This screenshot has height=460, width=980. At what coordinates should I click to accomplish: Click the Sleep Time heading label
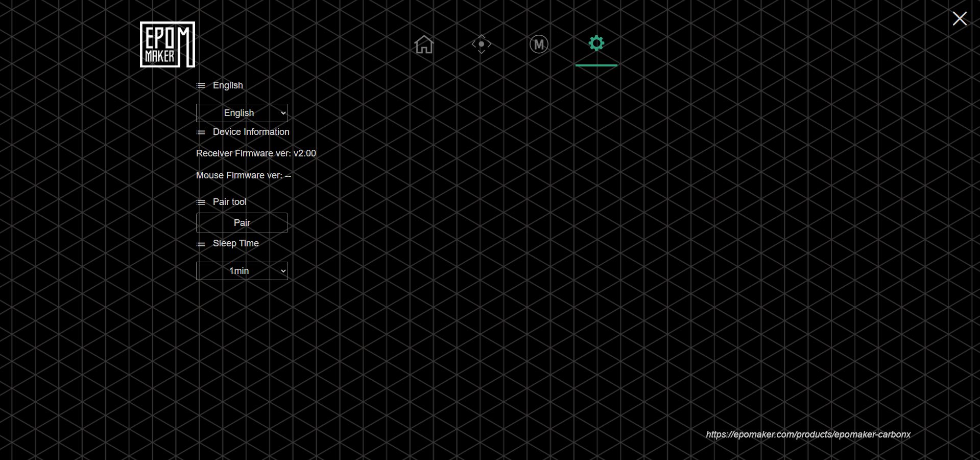(x=235, y=243)
